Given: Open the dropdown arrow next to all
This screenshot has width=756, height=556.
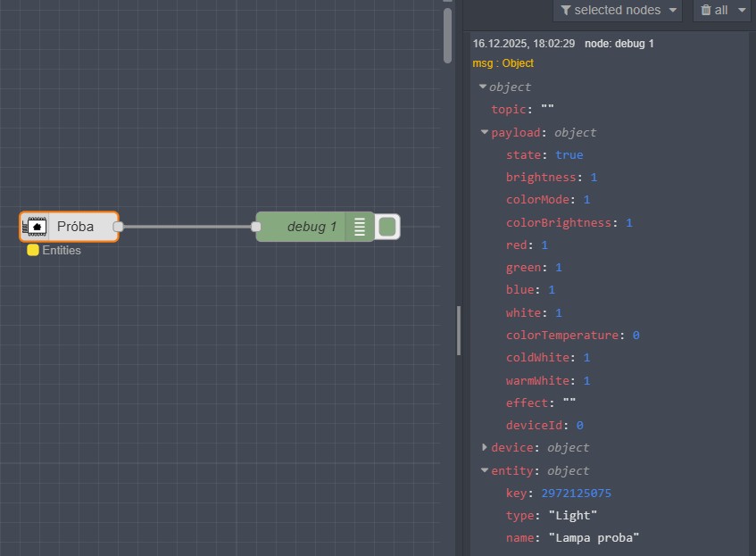Looking at the screenshot, I should (x=742, y=10).
